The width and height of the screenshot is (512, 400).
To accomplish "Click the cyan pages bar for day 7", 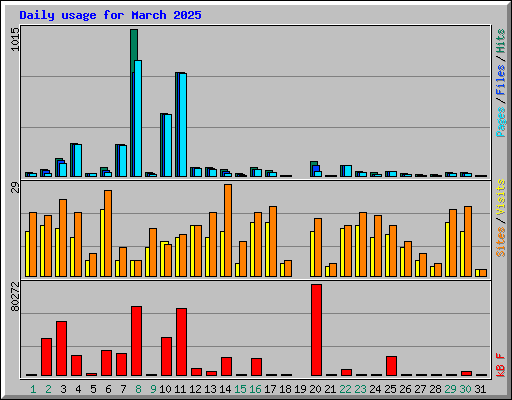I will [x=123, y=161].
